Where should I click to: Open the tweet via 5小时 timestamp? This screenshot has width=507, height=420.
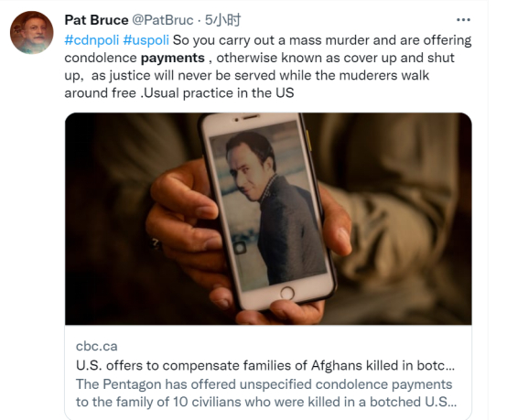pos(222,20)
